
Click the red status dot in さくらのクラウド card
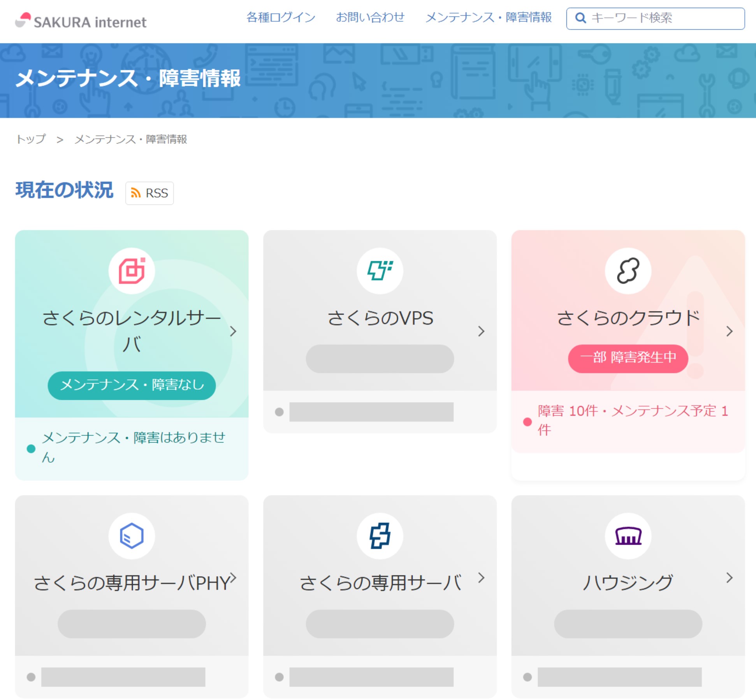click(x=527, y=422)
